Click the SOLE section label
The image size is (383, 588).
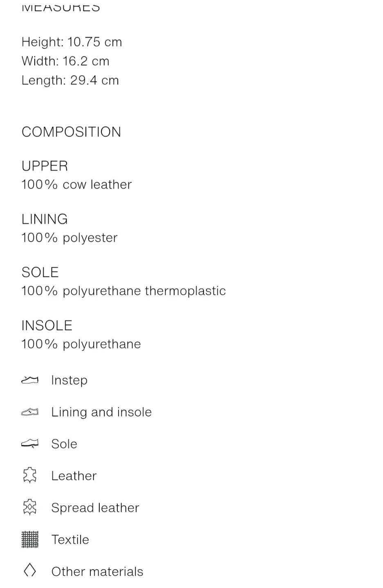(x=40, y=272)
